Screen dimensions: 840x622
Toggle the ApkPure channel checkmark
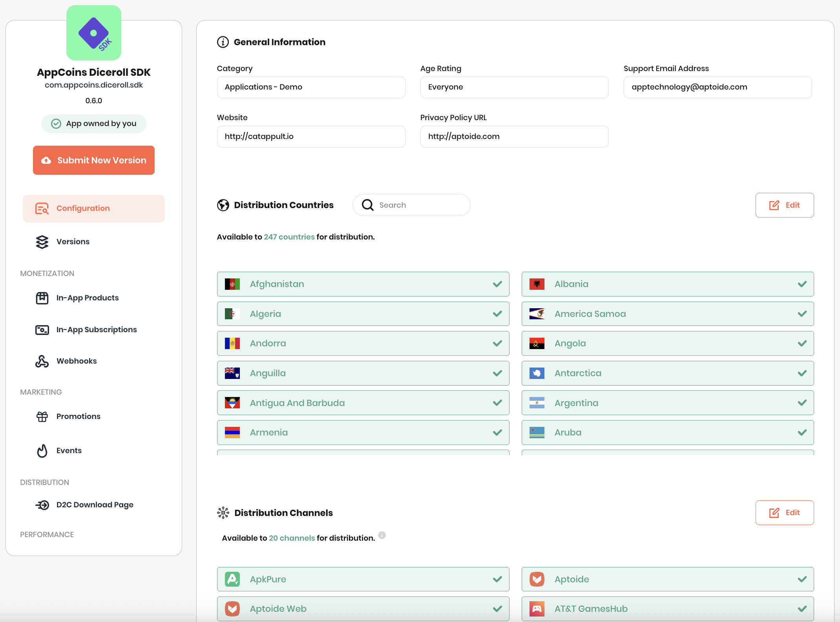[498, 579]
